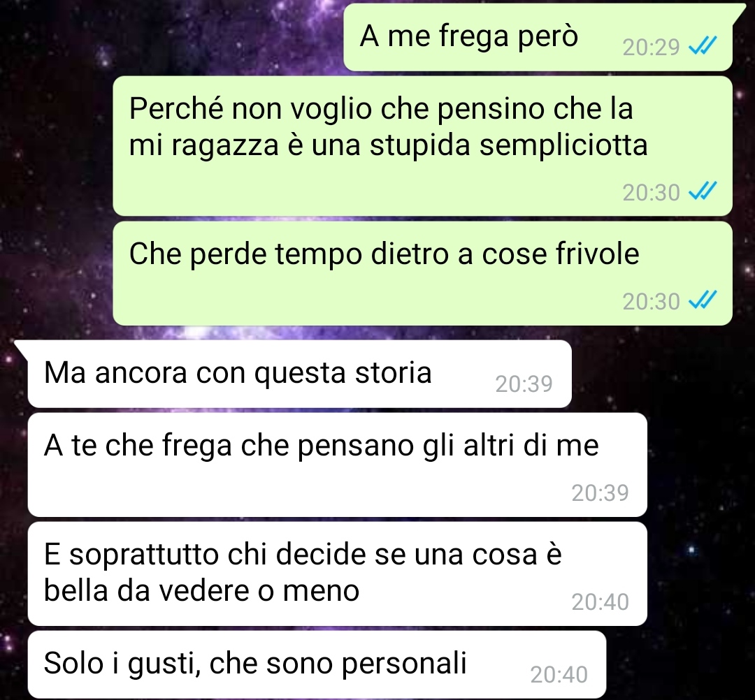Click the 20:30 timestamp under 'stupida sempliciotta'
Viewport: 755px width, 700px height.
click(x=651, y=193)
